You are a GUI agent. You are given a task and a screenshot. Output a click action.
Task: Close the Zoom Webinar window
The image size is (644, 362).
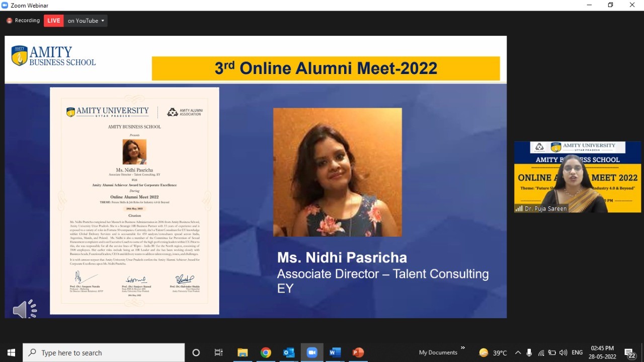point(632,5)
